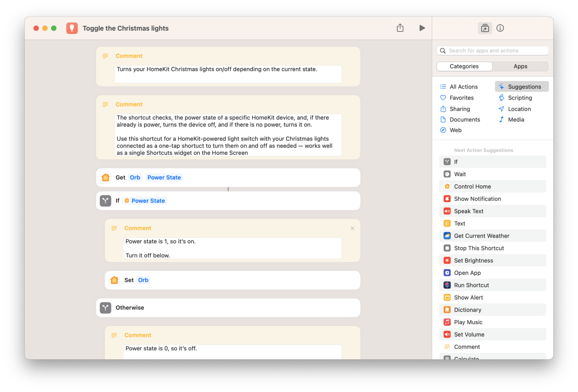Change the Orb accessory in Set action

click(143, 280)
